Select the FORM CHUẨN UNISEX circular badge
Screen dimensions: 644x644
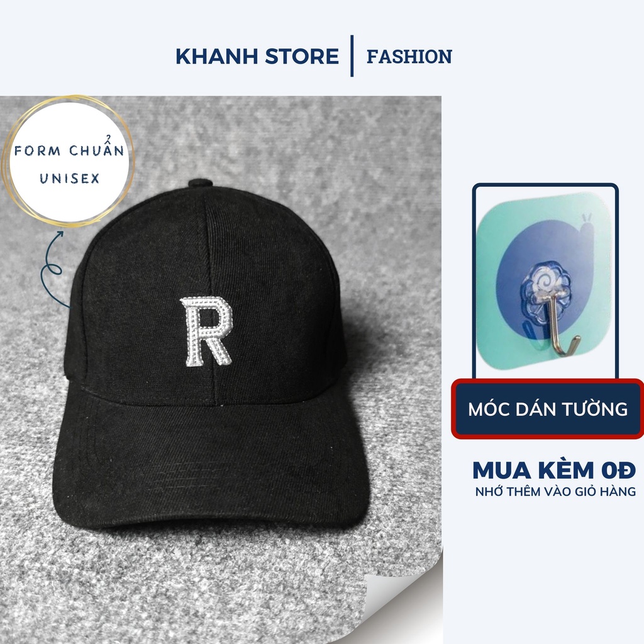69,162
